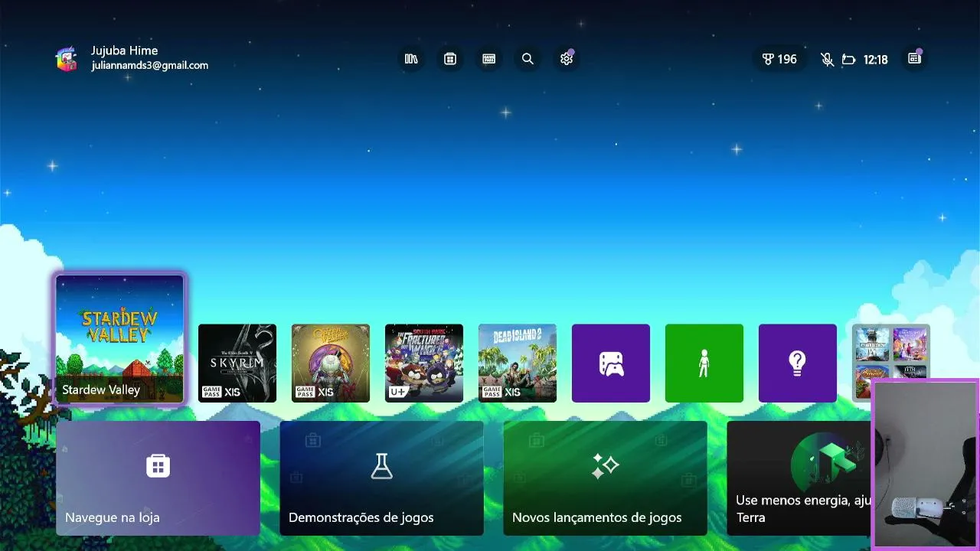Launch the Stardew Valley game tile
This screenshot has height=551, width=980.
click(x=120, y=339)
